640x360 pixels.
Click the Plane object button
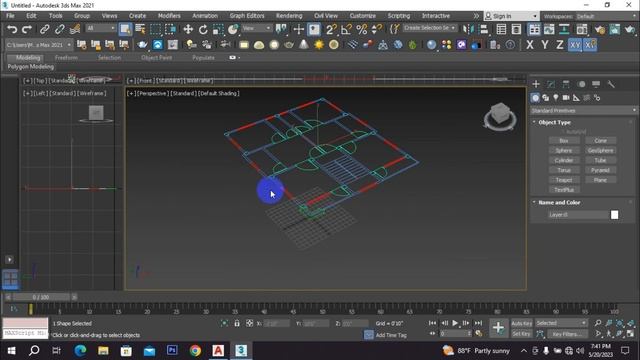[600, 180]
